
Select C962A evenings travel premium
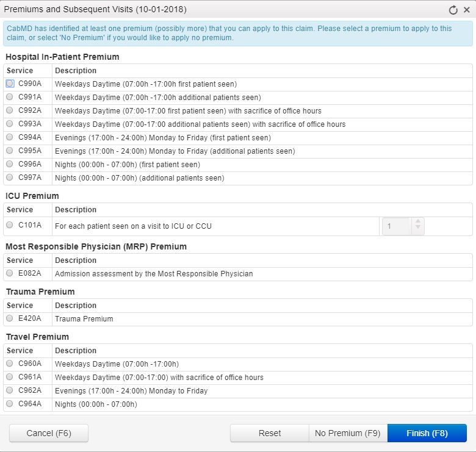pyautogui.click(x=10, y=390)
